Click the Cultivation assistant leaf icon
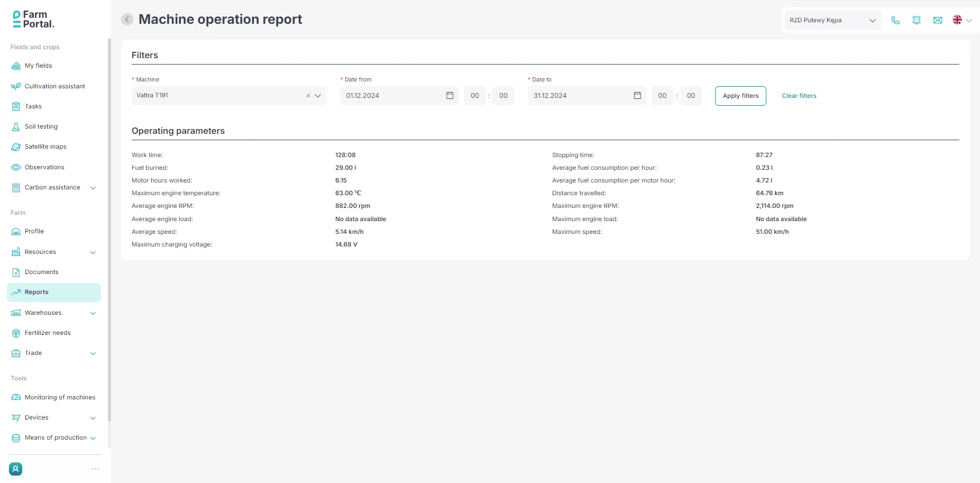The width and height of the screenshot is (980, 483). pyautogui.click(x=16, y=86)
